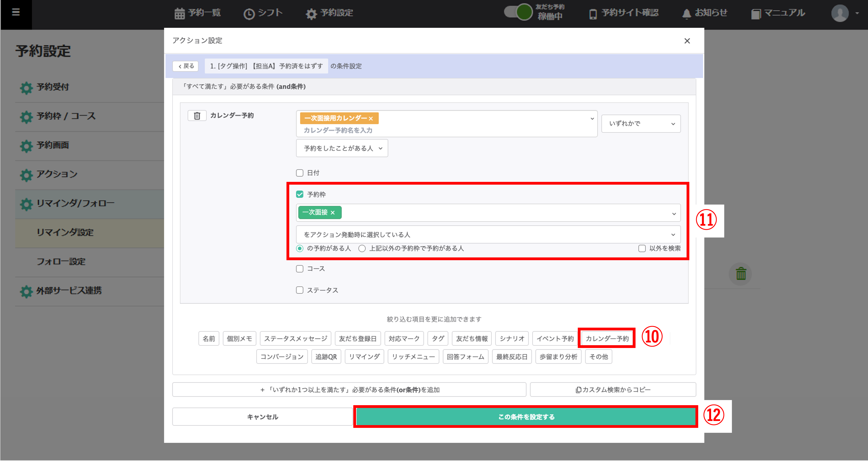The height and width of the screenshot is (461, 868).
Task: Click the お知らせ bell icon
Action: pos(686,14)
